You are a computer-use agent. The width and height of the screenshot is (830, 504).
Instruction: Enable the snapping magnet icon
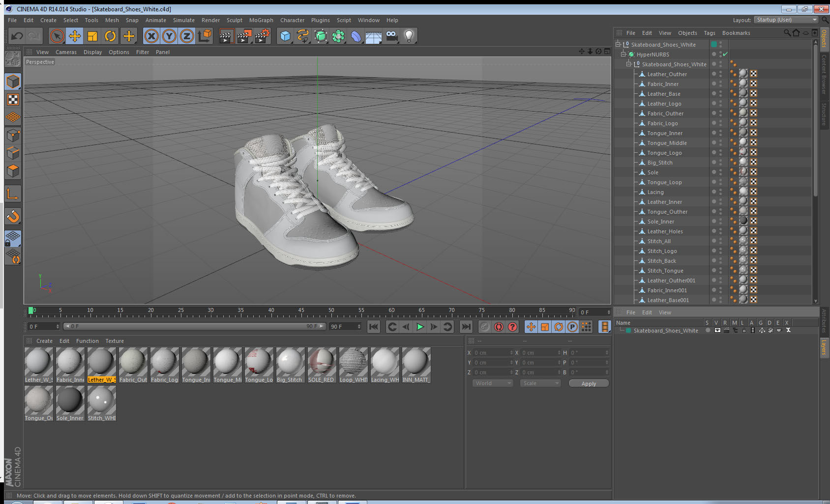click(x=13, y=216)
